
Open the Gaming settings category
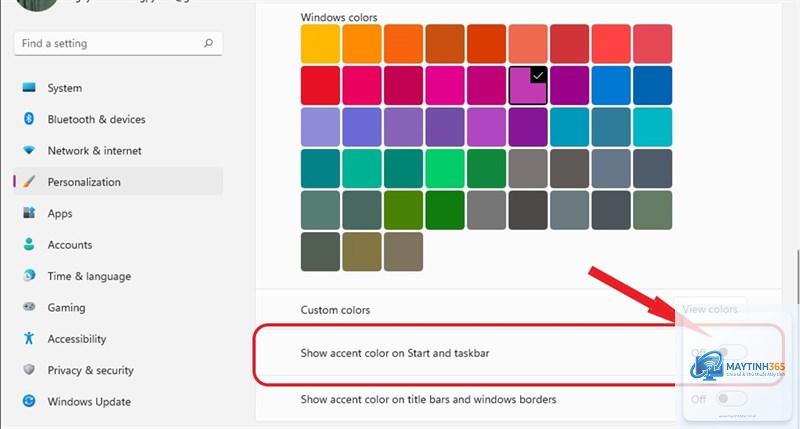pyautogui.click(x=118, y=308)
